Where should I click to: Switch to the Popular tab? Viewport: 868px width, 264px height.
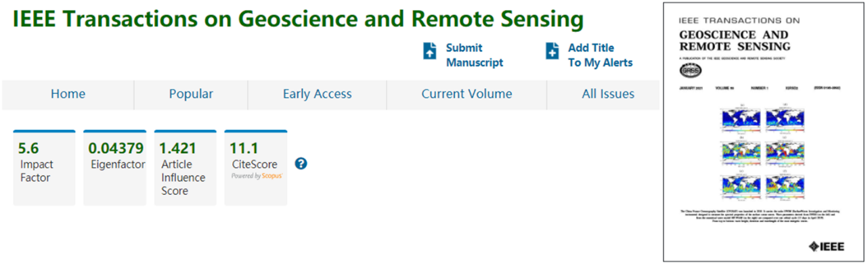(x=191, y=95)
